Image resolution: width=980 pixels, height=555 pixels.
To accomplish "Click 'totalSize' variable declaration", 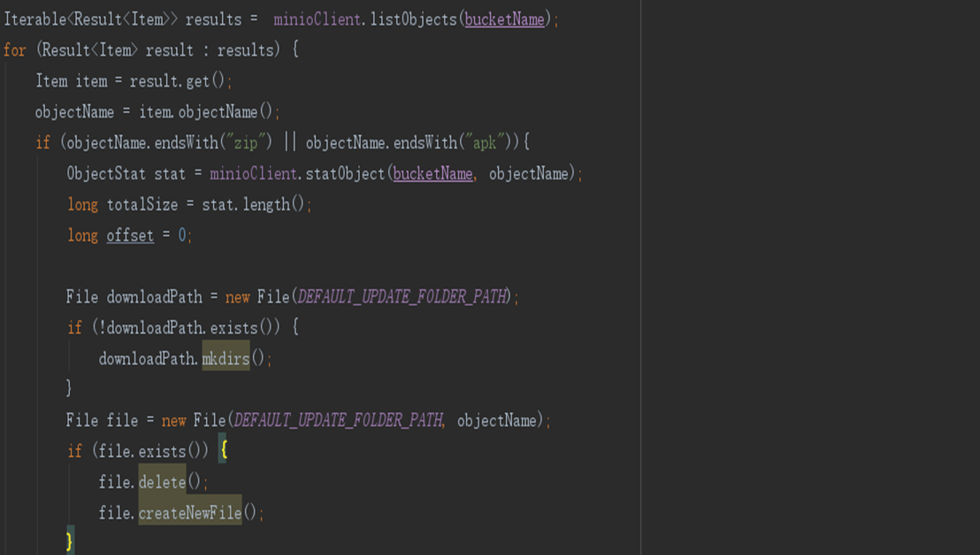I will 142,205.
